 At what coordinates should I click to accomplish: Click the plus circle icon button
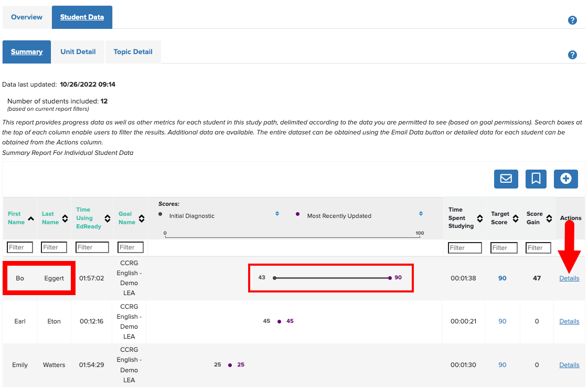point(566,179)
